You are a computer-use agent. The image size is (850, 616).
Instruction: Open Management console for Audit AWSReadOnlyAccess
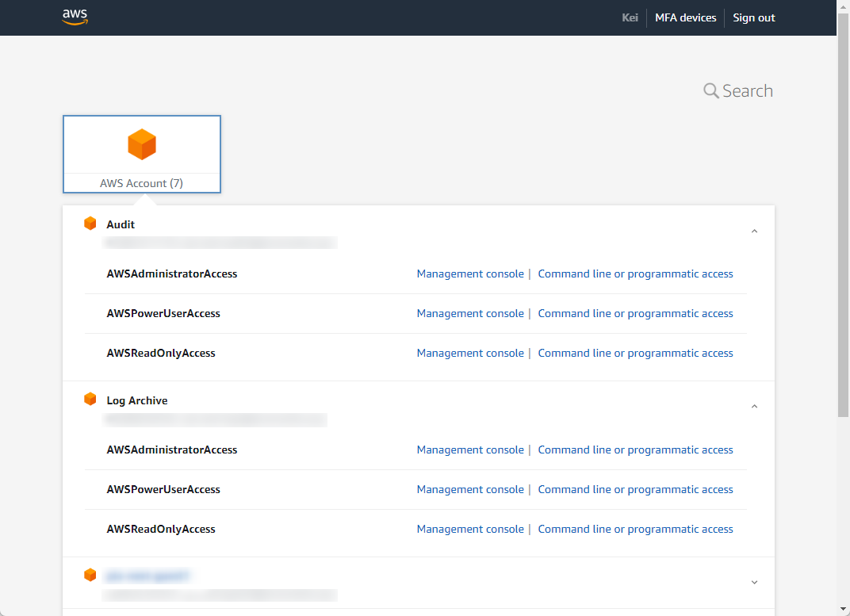click(470, 353)
